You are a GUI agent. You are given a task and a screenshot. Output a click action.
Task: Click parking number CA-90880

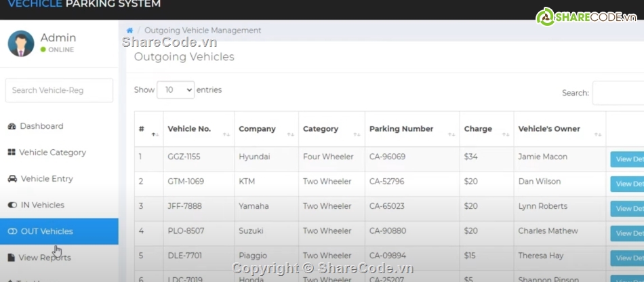tap(388, 230)
